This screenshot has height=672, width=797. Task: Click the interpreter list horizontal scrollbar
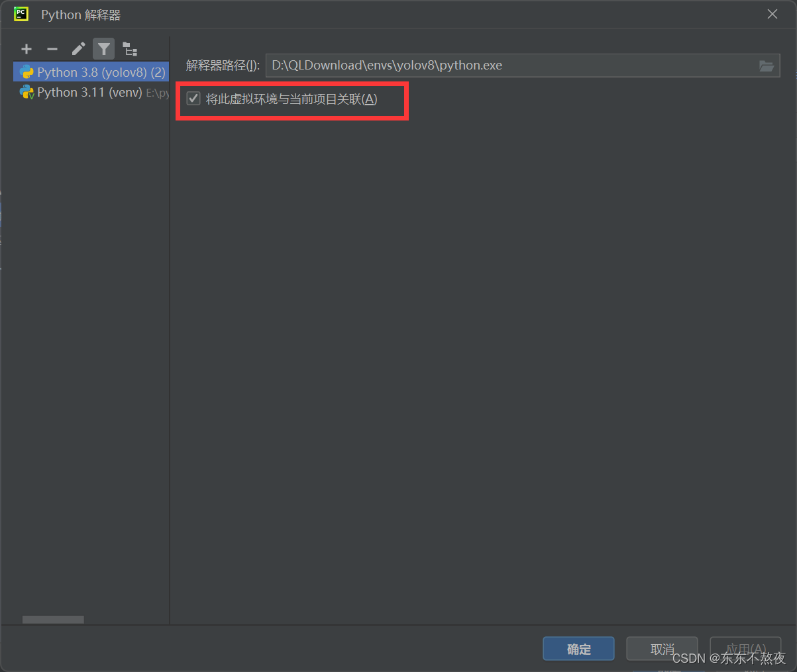(x=53, y=620)
